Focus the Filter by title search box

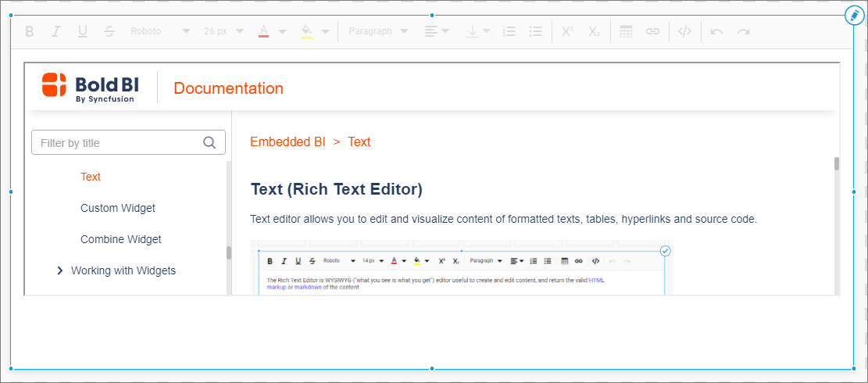128,142
